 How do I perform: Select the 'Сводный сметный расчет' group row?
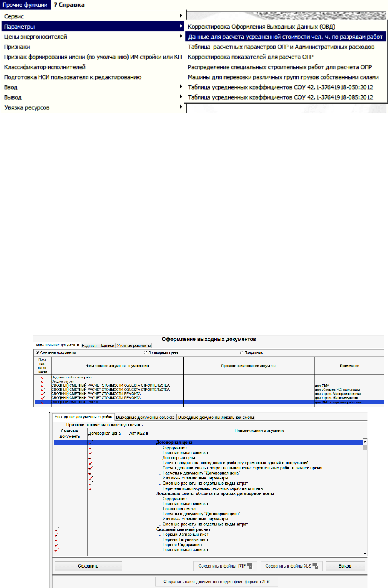coord(183,529)
